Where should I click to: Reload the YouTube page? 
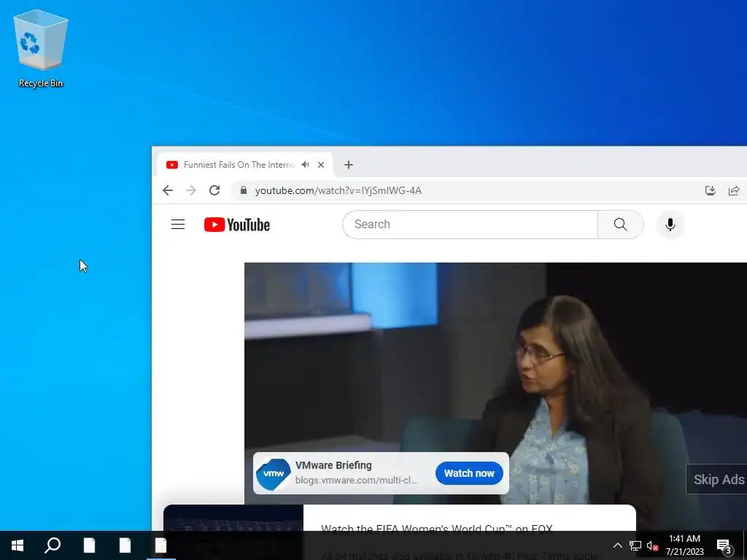tap(214, 190)
